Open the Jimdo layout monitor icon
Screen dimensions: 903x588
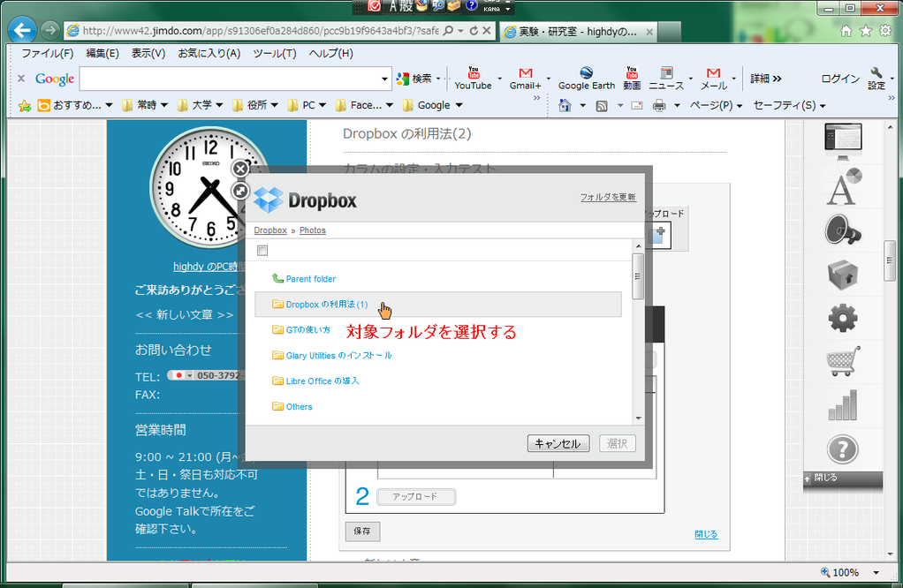(843, 141)
